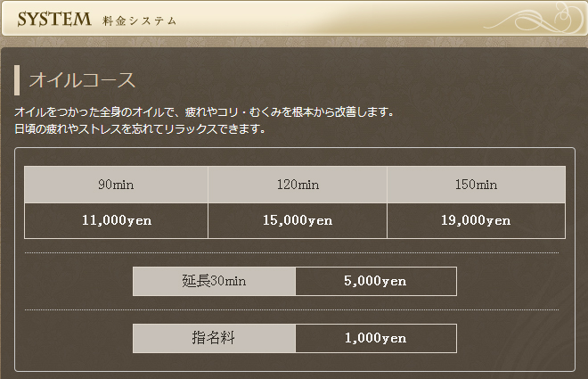Click the 11,000yen price cell

[x=116, y=220]
